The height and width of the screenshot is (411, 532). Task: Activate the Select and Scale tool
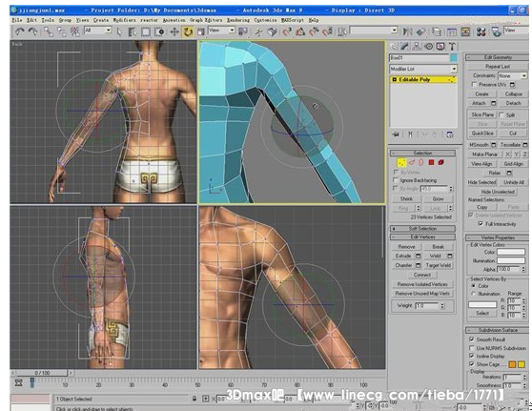[x=201, y=31]
